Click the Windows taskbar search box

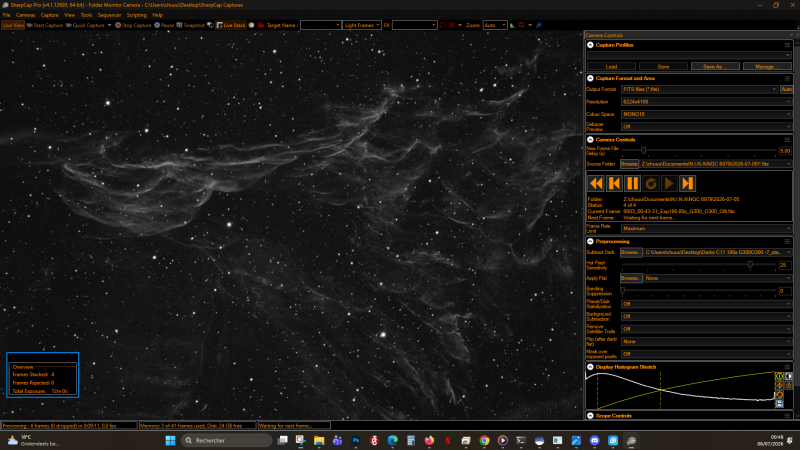tap(227, 440)
